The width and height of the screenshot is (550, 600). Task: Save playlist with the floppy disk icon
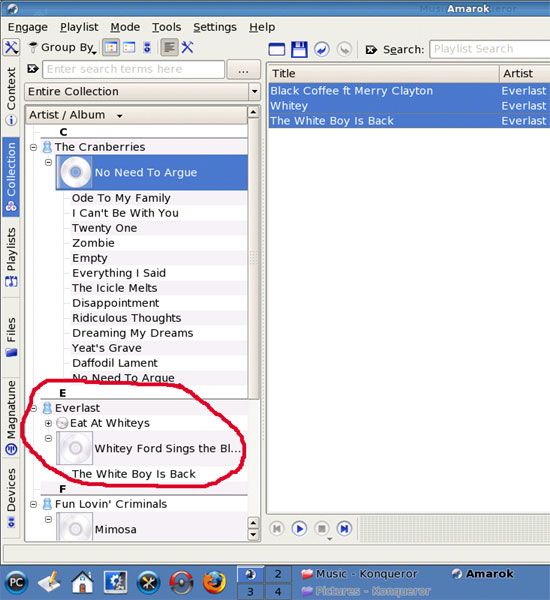pyautogui.click(x=299, y=49)
